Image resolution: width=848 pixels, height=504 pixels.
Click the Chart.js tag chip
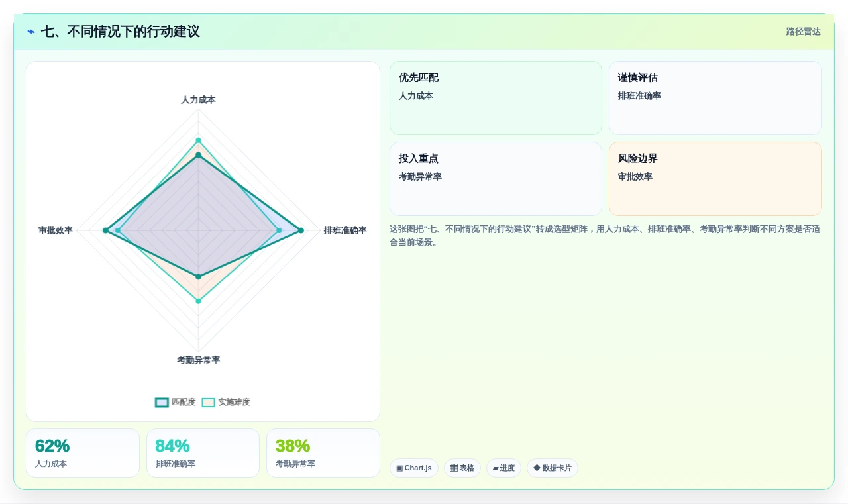click(x=414, y=468)
